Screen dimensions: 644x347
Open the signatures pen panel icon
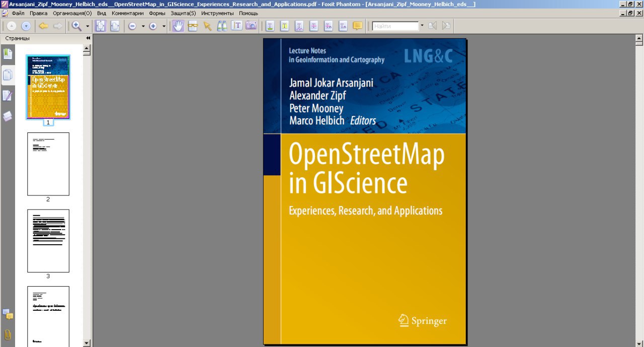coord(8,96)
